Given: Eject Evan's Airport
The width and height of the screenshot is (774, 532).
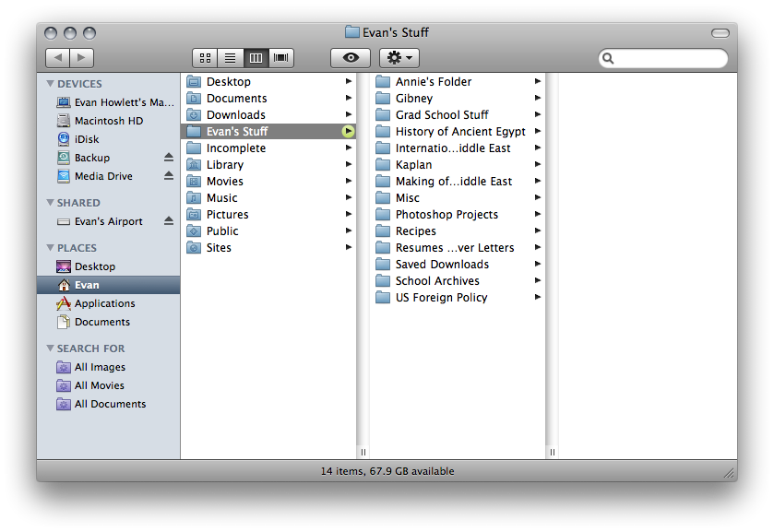Looking at the screenshot, I should click(169, 221).
